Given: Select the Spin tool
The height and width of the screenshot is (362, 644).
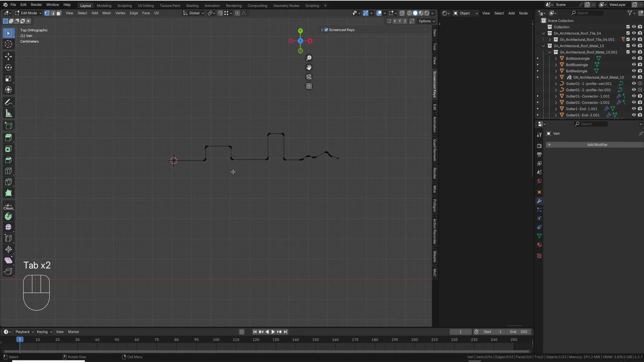Looking at the screenshot, I should [8, 217].
